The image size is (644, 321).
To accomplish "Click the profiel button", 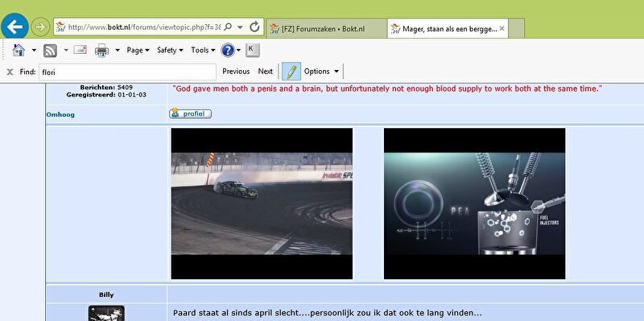I will pyautogui.click(x=190, y=113).
